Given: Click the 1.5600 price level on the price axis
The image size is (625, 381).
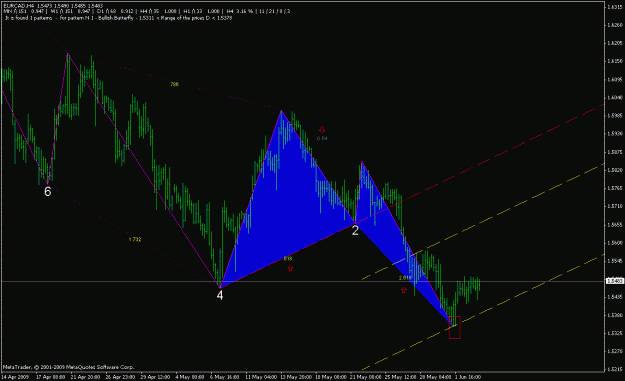Looking at the screenshot, I should pyautogui.click(x=615, y=242).
